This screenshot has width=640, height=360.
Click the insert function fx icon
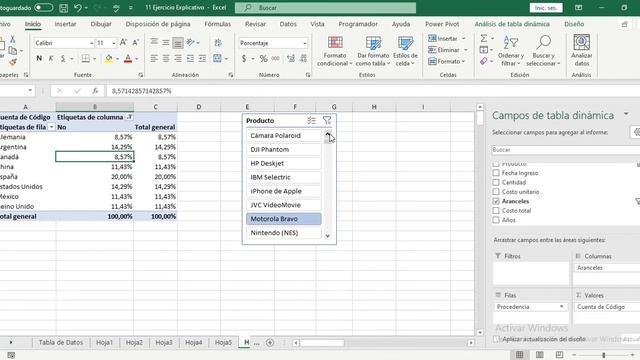pyautogui.click(x=95, y=91)
